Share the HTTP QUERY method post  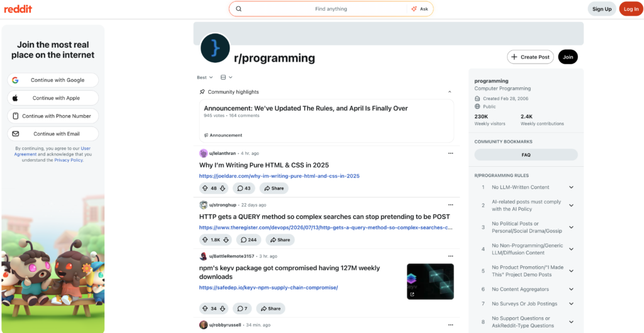point(280,240)
